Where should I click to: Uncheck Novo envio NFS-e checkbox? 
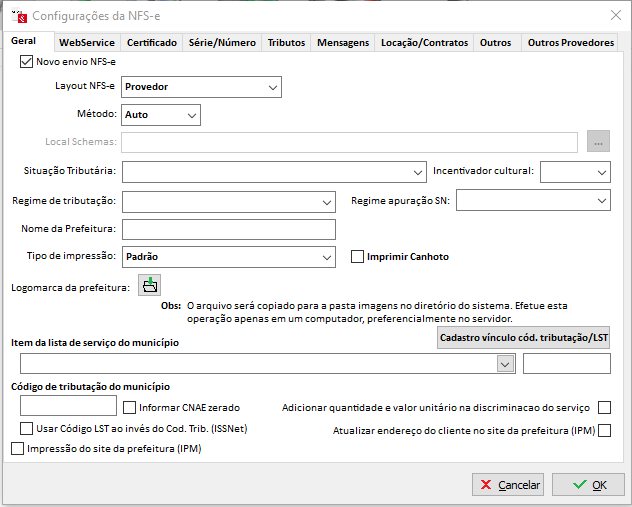tap(26, 62)
